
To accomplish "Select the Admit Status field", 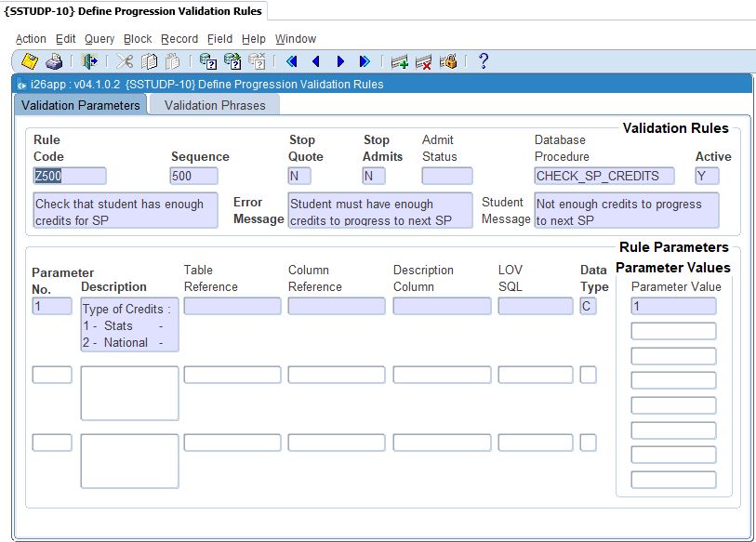I will (x=447, y=176).
